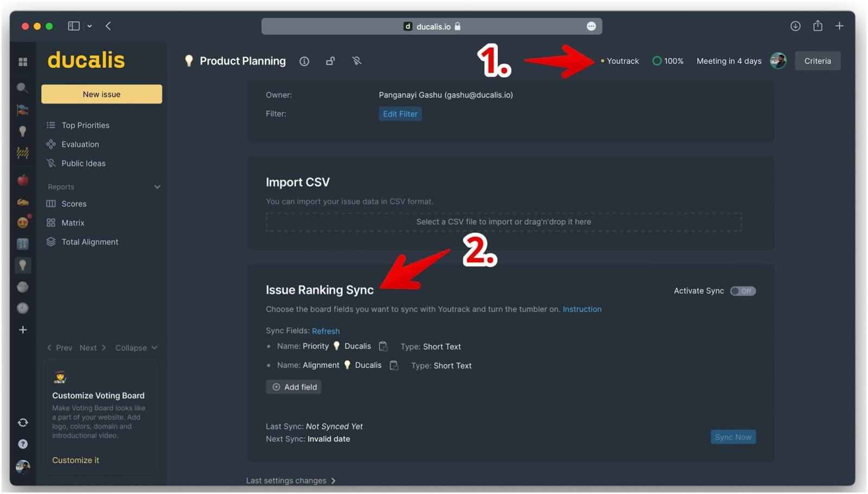Collapse the Reports section chevron

(157, 187)
